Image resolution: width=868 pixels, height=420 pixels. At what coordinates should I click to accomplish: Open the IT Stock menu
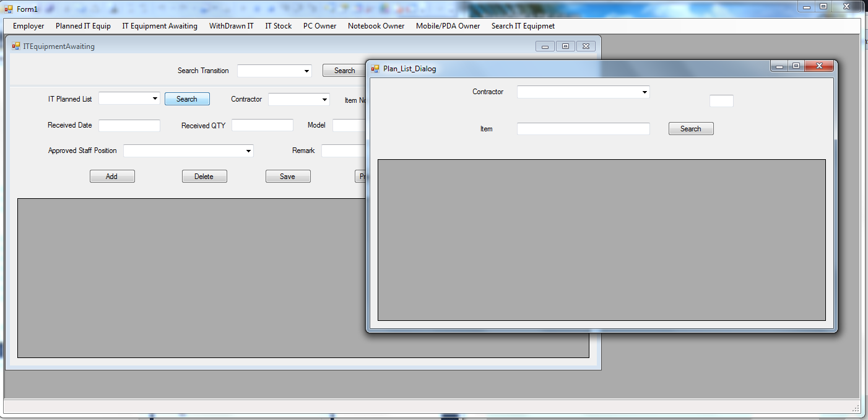tap(279, 26)
